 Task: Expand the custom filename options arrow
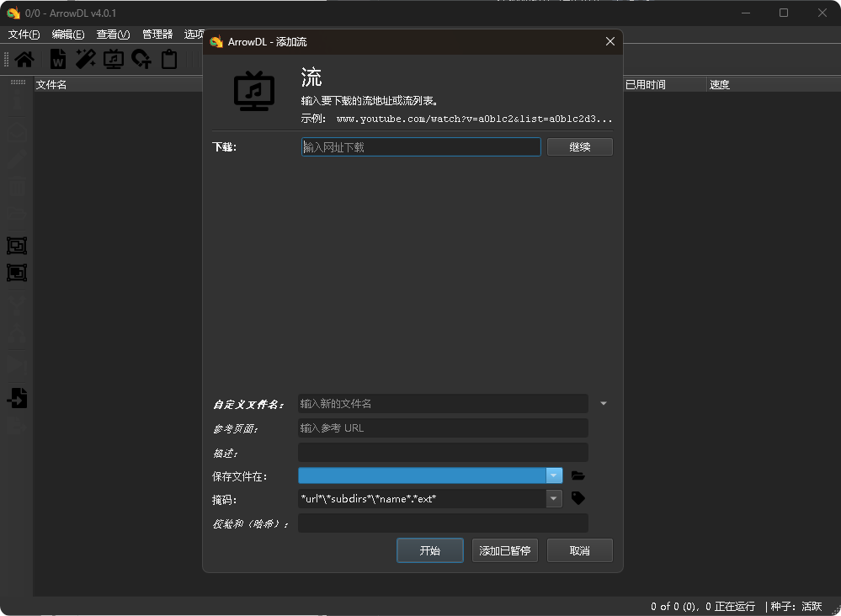(604, 403)
